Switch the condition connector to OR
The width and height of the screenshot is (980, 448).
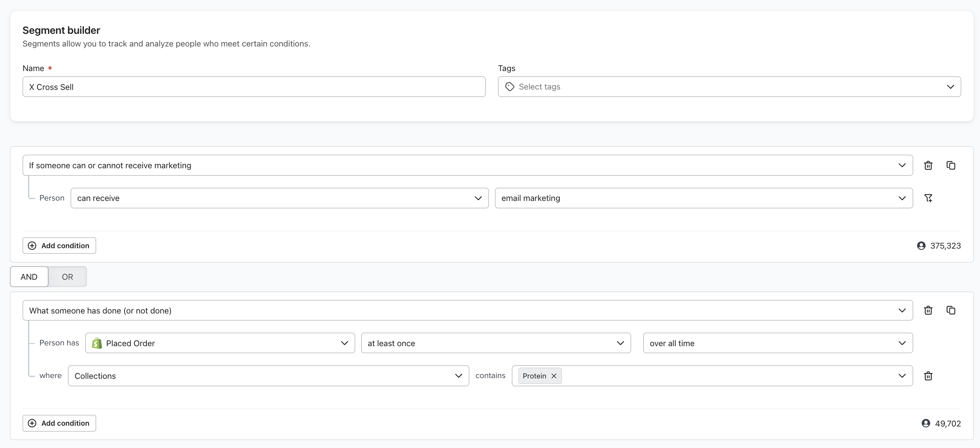click(x=67, y=276)
